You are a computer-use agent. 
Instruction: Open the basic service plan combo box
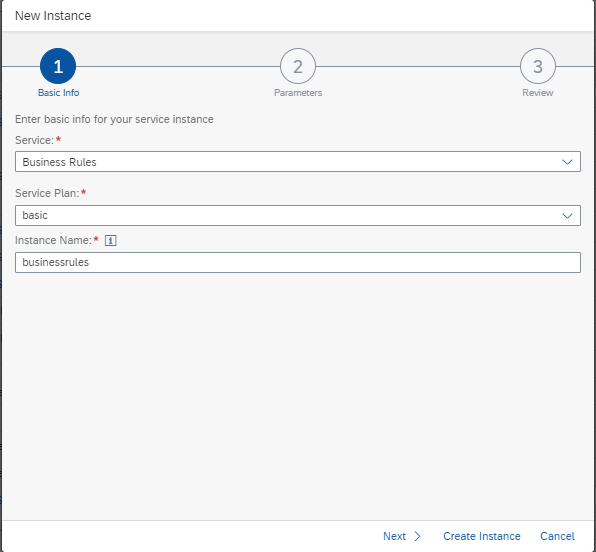(298, 216)
